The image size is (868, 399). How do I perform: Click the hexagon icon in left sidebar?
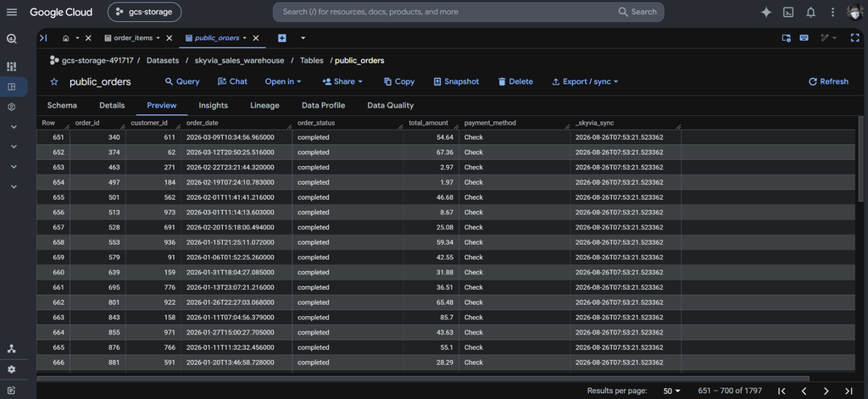pos(12,107)
